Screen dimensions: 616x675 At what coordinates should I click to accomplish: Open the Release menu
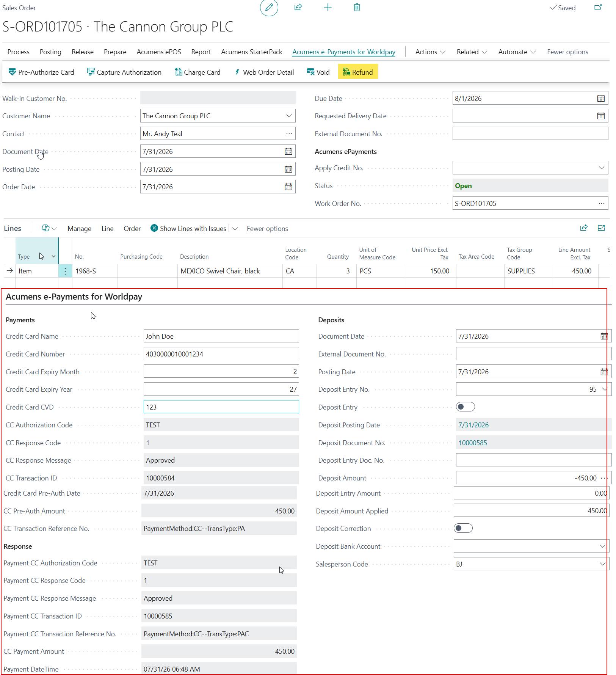pos(83,52)
